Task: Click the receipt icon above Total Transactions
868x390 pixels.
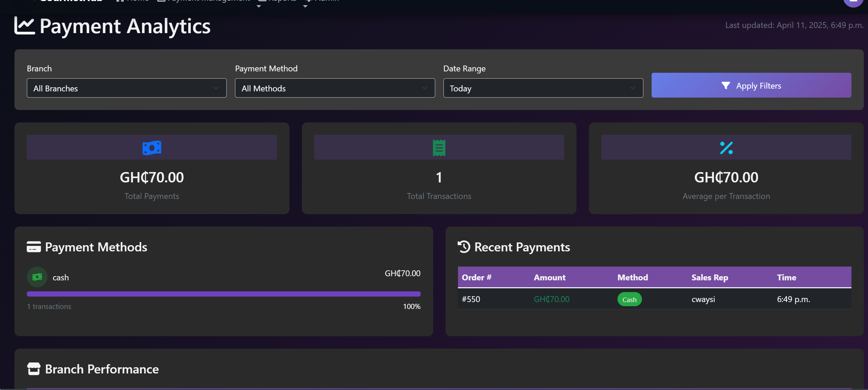Action: (x=439, y=147)
